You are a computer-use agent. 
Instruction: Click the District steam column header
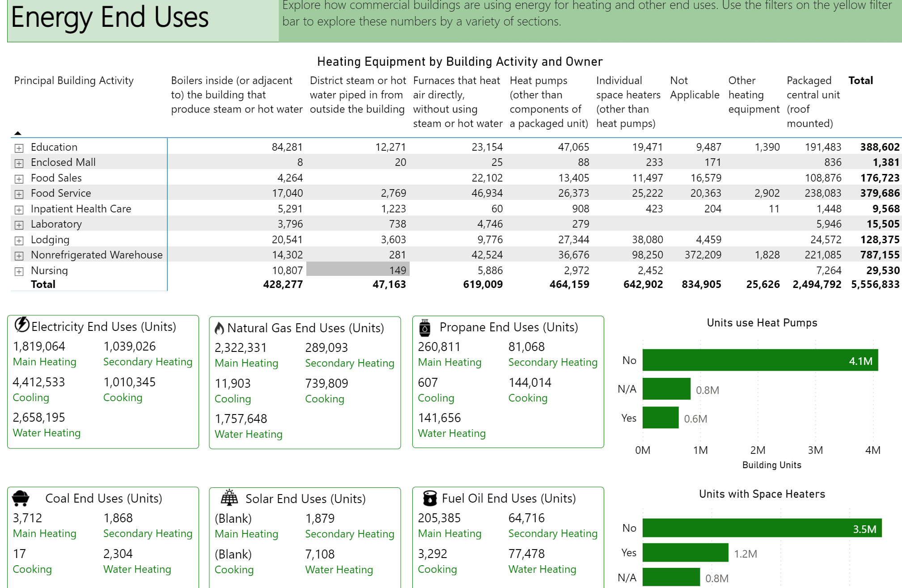point(358,95)
